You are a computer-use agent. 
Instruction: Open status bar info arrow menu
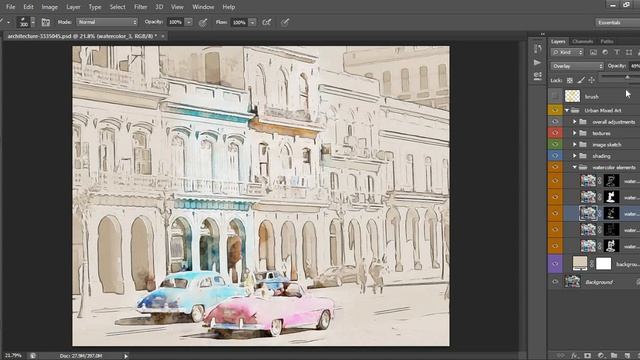coord(126,356)
